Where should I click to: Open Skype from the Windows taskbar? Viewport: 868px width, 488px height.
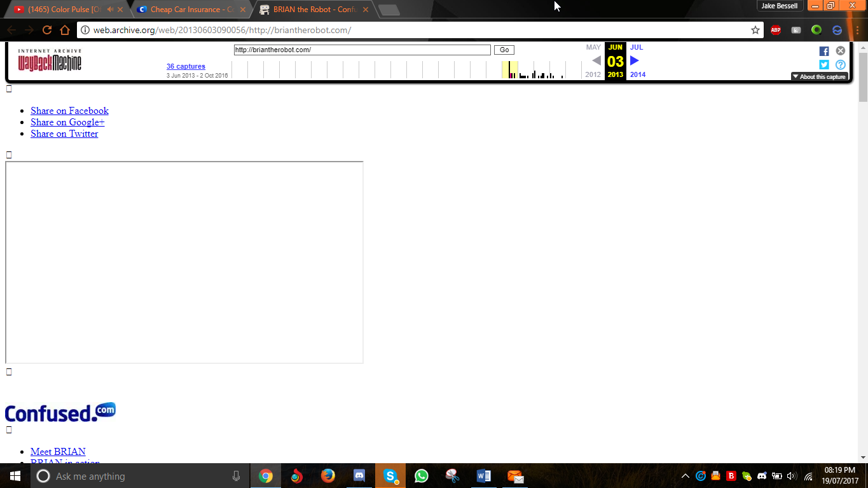pyautogui.click(x=390, y=476)
